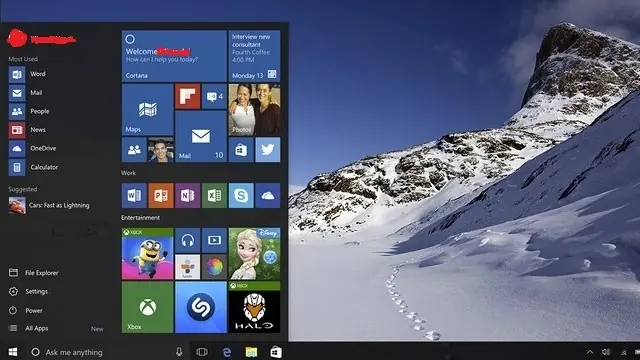Open the contact photo tile next to People
This screenshot has width=640, height=360.
coord(161,150)
